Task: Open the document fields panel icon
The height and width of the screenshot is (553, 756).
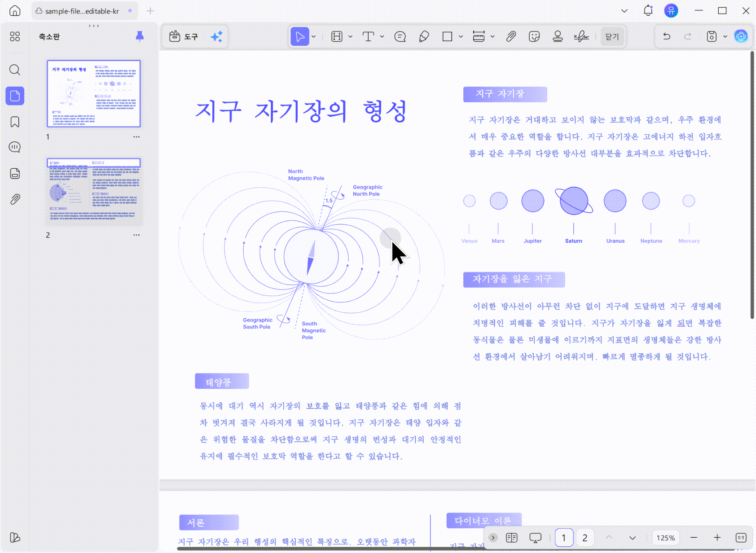Action: (x=15, y=173)
